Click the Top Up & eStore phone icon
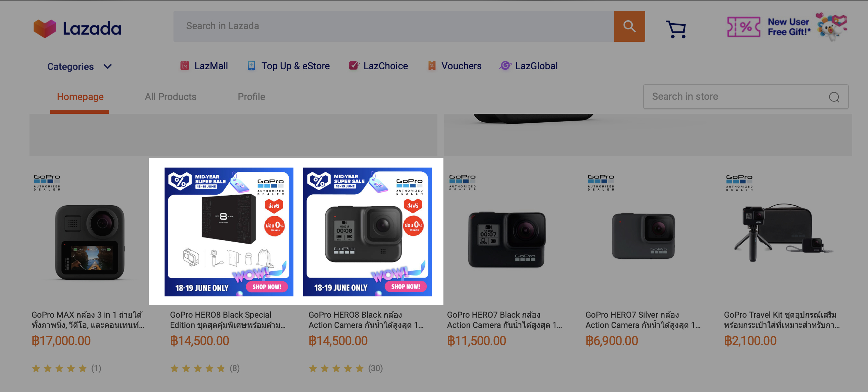 coord(251,65)
